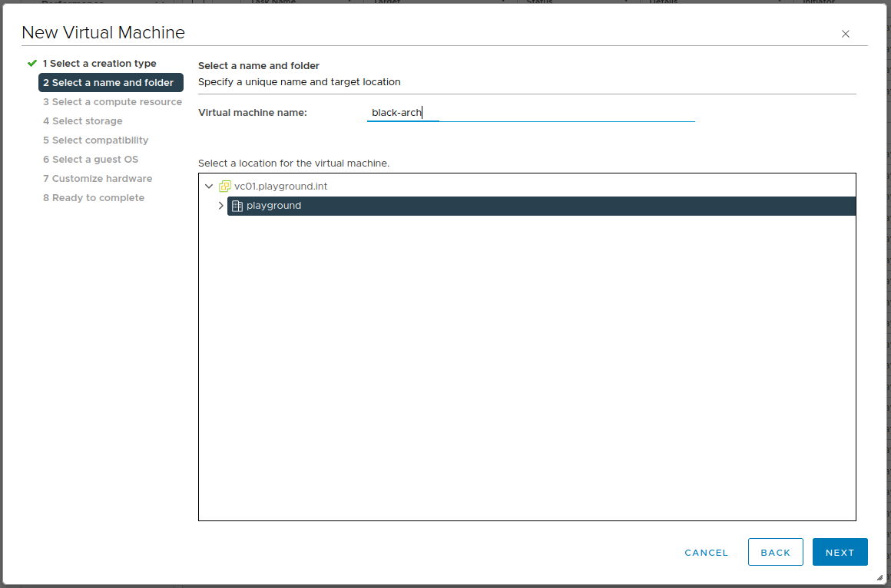Open step 2 Select a name and folder
Screen dimensions: 891x588
[108, 83]
